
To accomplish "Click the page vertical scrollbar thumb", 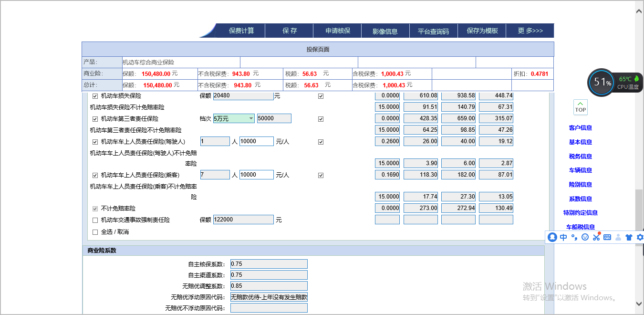I will click(x=639, y=217).
